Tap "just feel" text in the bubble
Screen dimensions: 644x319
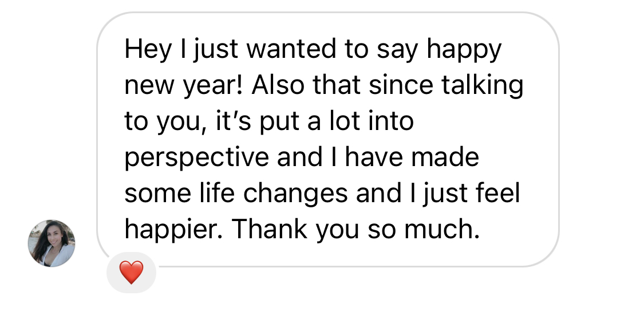tap(471, 194)
